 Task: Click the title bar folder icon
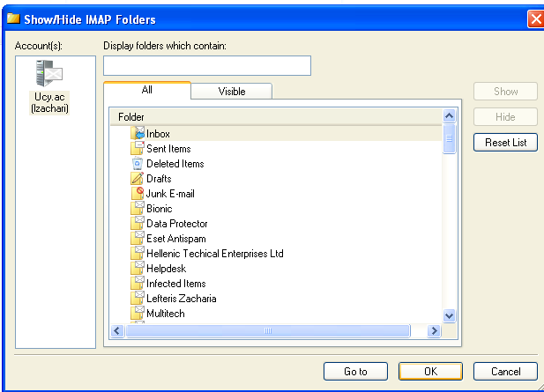13,18
